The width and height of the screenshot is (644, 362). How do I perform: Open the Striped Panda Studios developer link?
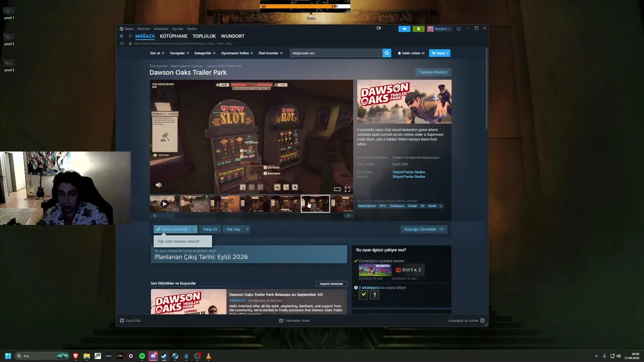pyautogui.click(x=409, y=172)
